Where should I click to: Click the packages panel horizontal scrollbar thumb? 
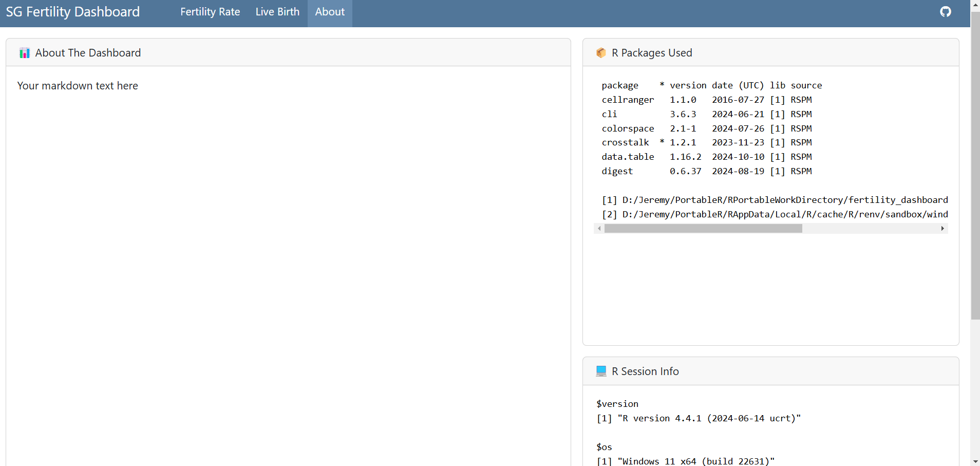point(703,229)
